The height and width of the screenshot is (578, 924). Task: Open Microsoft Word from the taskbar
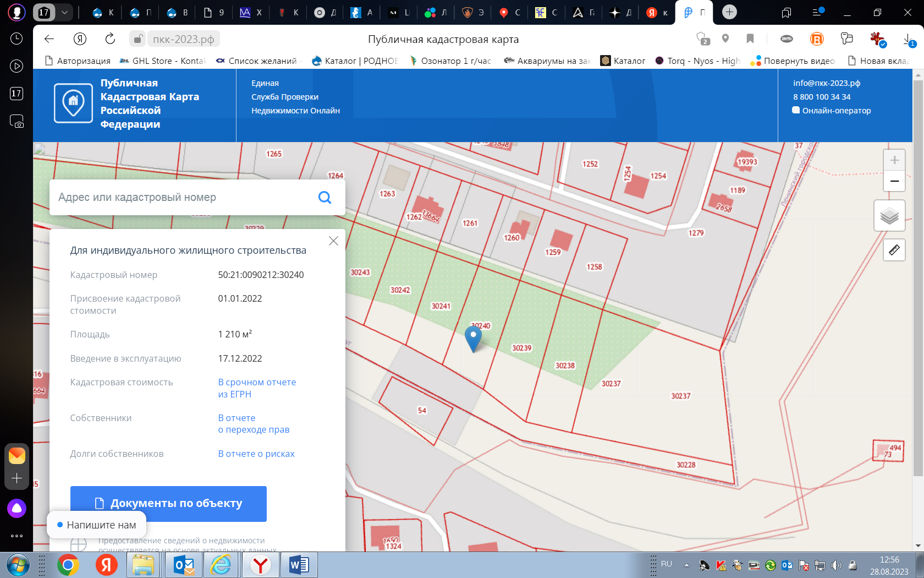299,565
